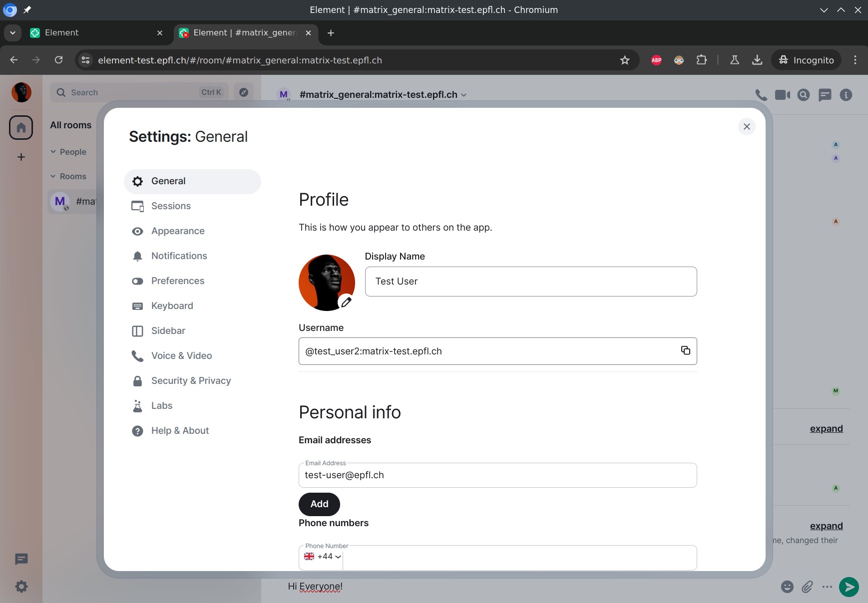Start a voice call with phone icon
Screen dimensions: 868x603
pos(761,95)
